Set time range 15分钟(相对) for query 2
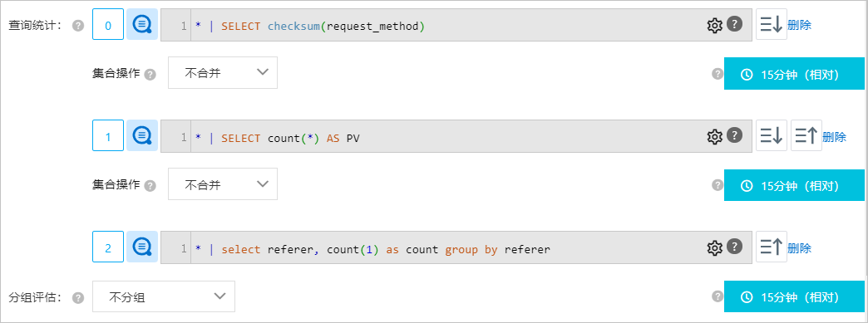The height and width of the screenshot is (323, 868). pos(794,297)
